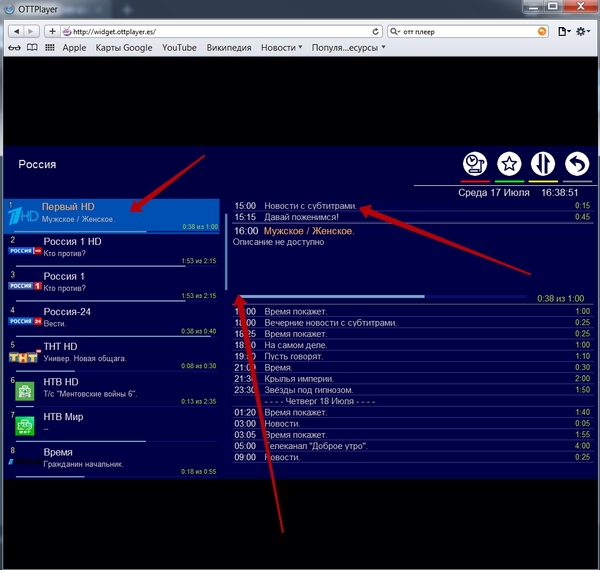Click the Россия 1 HD channel logo
The width and height of the screenshot is (600, 570).
[x=25, y=251]
